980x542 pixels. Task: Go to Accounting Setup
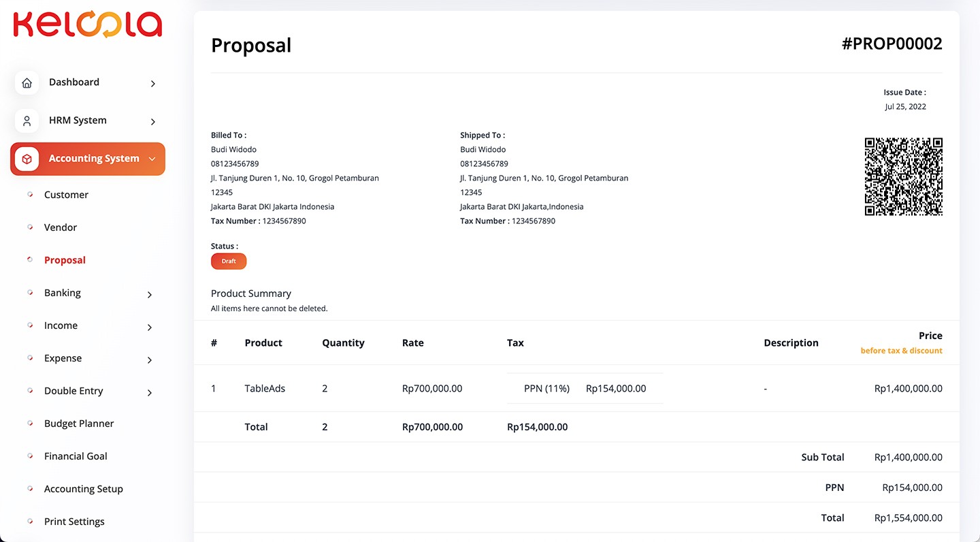pos(83,489)
